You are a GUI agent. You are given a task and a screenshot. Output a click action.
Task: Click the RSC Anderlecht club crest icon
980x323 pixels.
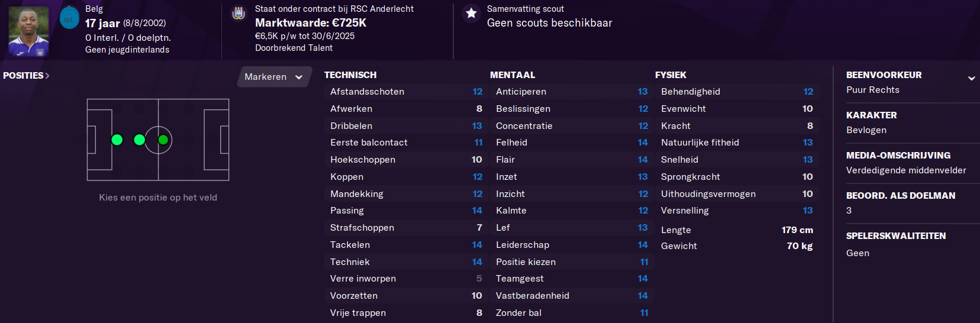click(238, 13)
